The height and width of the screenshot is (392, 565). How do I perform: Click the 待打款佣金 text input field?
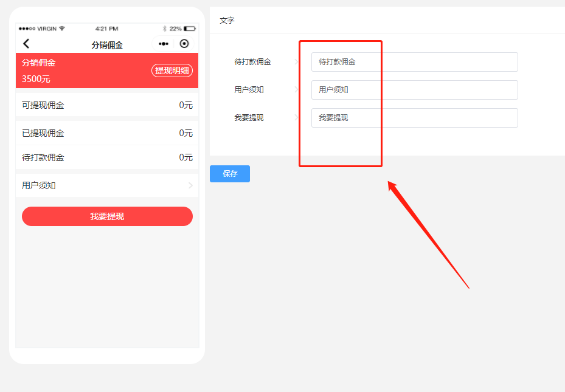tap(414, 62)
